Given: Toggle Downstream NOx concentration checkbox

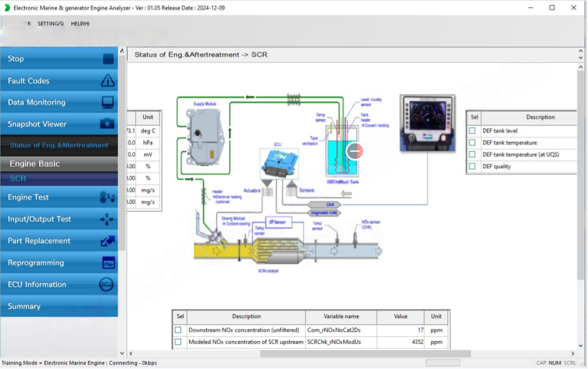Looking at the screenshot, I should [x=178, y=330].
